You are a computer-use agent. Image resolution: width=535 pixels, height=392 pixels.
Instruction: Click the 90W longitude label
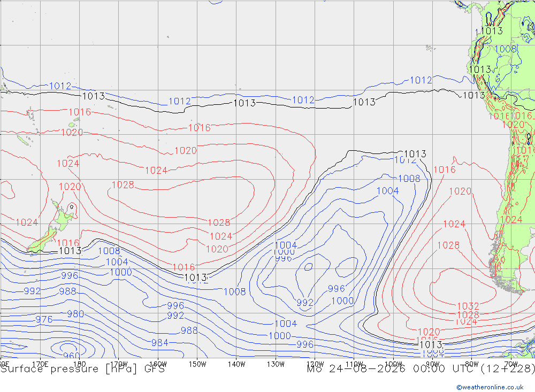(x=433, y=364)
